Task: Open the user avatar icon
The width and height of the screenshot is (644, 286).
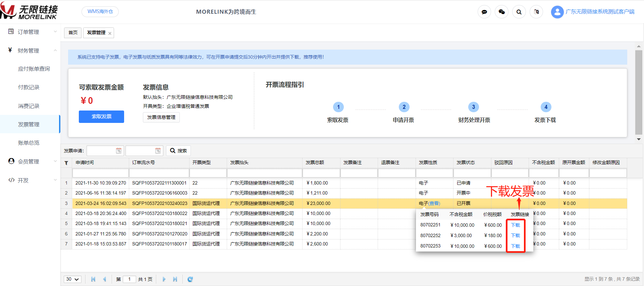Action: tap(557, 12)
